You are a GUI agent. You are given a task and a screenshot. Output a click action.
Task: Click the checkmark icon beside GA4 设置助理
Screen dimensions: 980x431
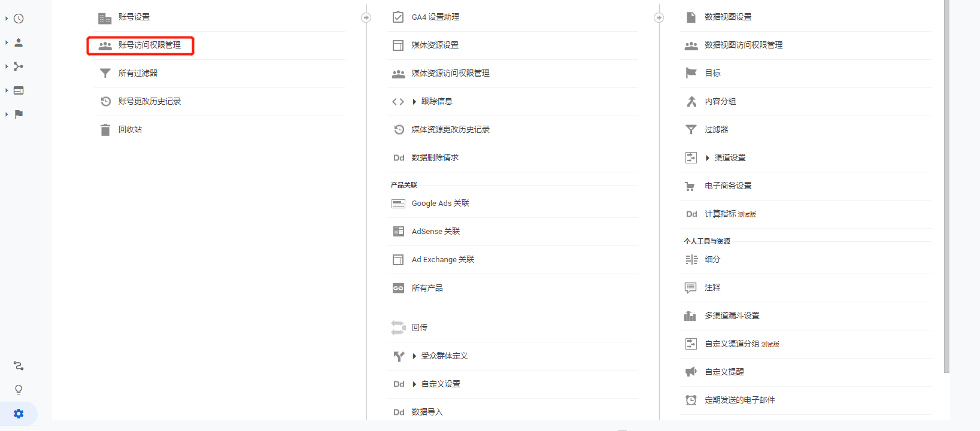point(398,17)
